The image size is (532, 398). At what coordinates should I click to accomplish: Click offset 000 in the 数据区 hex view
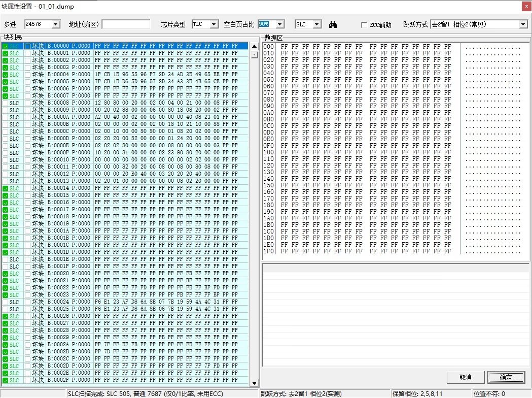coord(268,47)
